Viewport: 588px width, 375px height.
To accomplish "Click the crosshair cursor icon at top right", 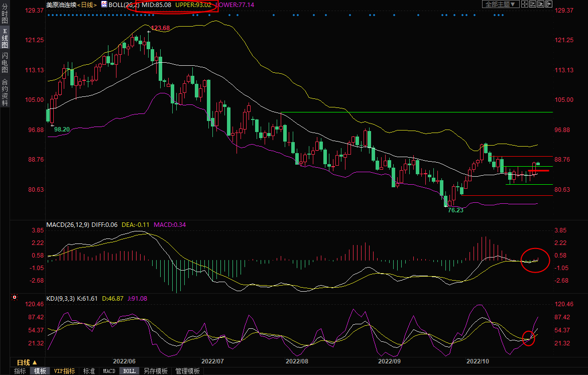I will coord(525,4).
